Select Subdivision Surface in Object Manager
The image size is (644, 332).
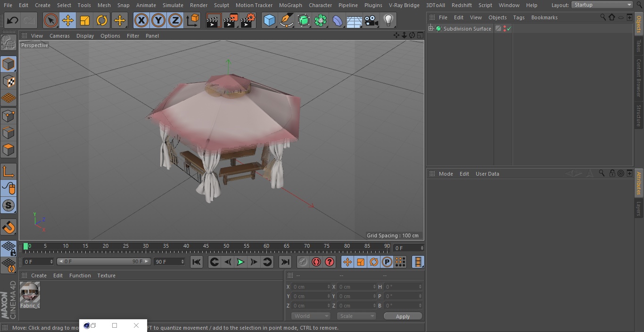tap(467, 29)
